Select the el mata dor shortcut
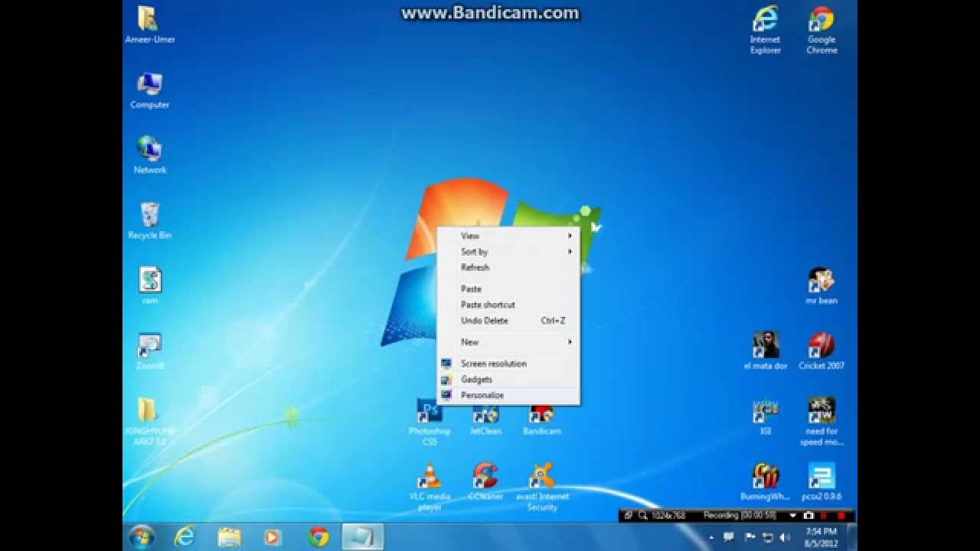Image resolution: width=980 pixels, height=551 pixels. [x=765, y=351]
